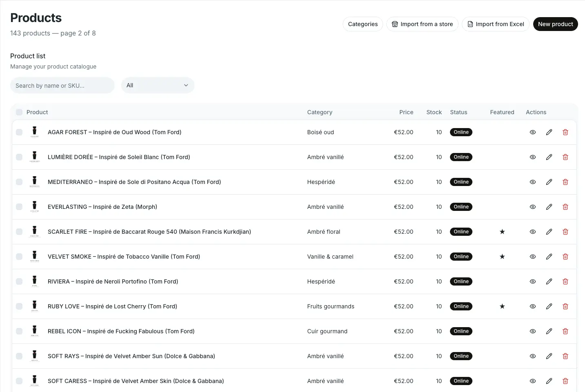Check the SCARLET FIRE row checkbox

(19, 232)
